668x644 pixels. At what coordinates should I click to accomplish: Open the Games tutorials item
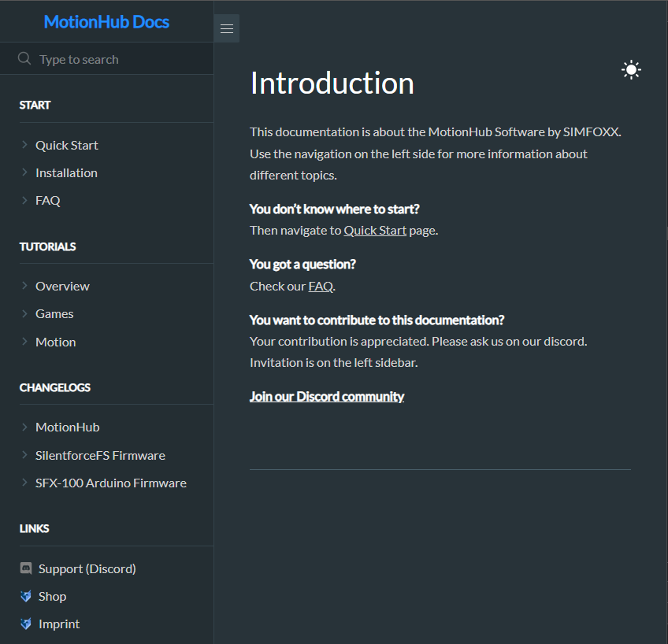54,313
